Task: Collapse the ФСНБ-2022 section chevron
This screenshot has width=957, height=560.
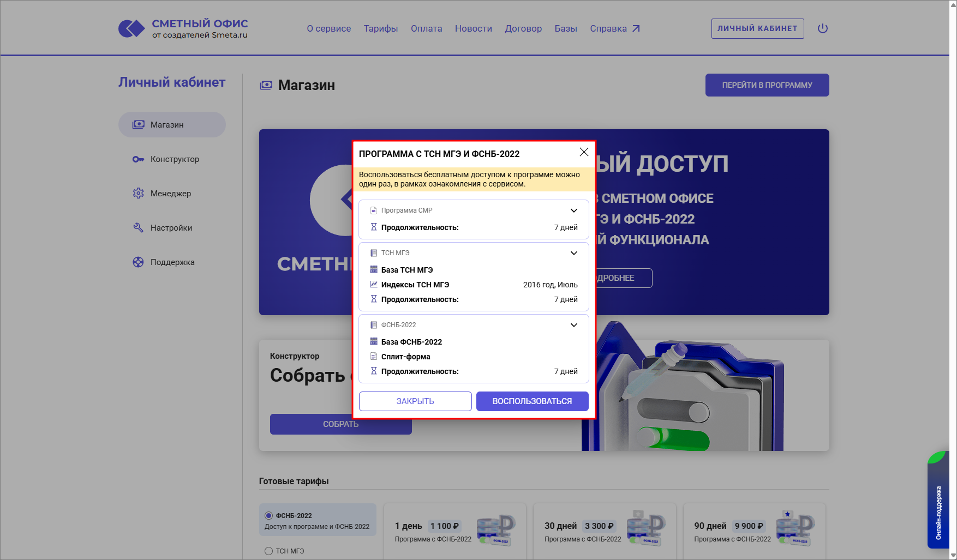Action: (574, 324)
